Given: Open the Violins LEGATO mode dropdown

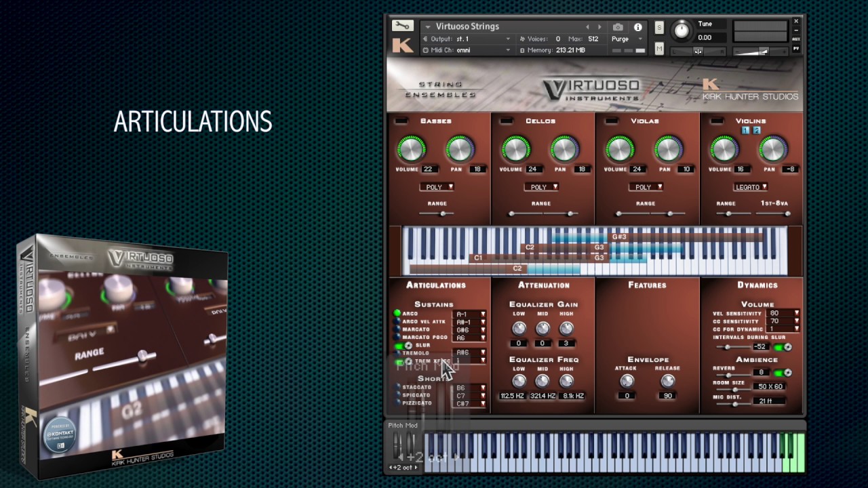Looking at the screenshot, I should coord(751,187).
